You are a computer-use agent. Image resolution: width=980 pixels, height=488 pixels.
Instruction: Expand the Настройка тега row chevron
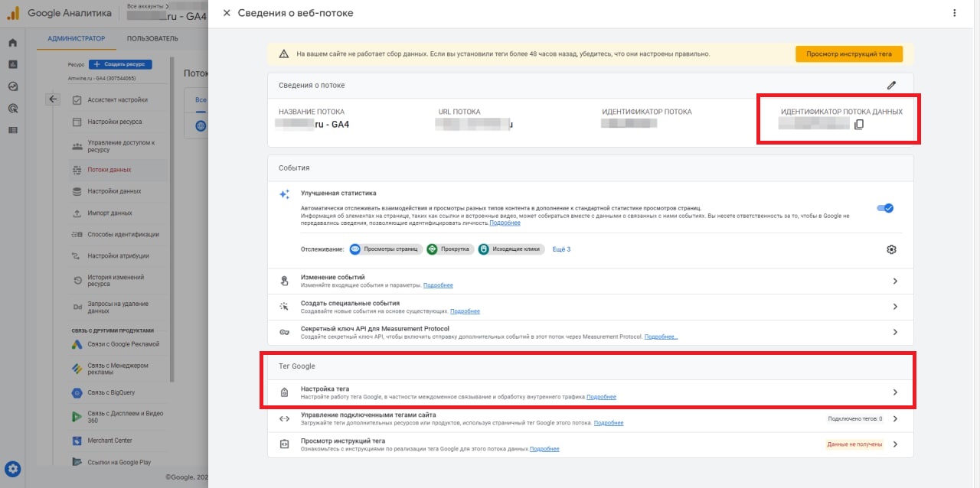895,392
